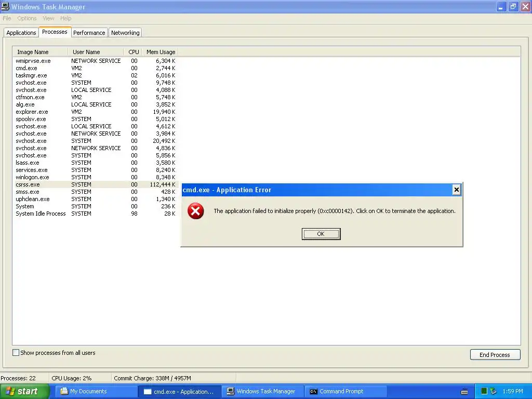The height and width of the screenshot is (399, 532).
Task: Select the cmd.exe process row
Action: (96, 68)
